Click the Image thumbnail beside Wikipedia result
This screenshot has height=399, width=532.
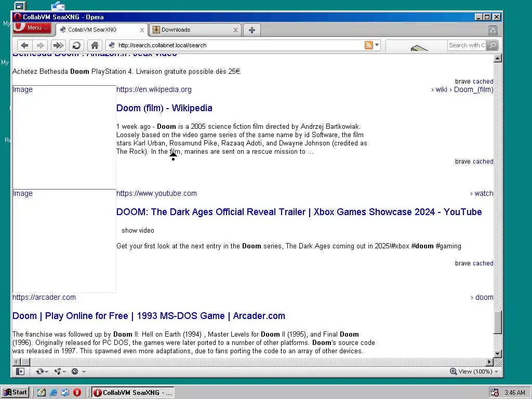click(x=64, y=137)
